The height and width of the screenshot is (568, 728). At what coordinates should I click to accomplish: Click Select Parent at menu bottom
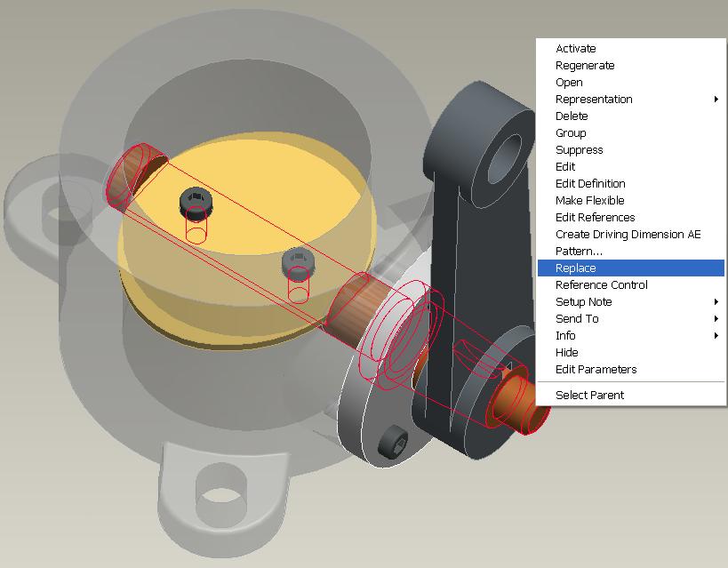click(630, 396)
